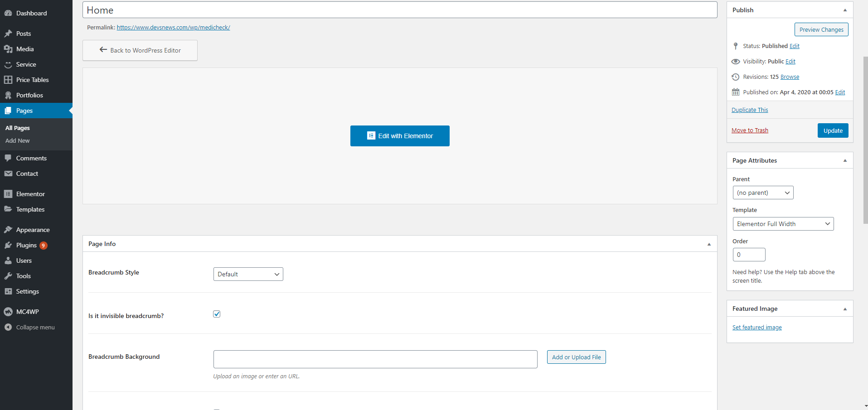The image size is (868, 410).
Task: Click Edit link next to publish date
Action: coord(840,92)
